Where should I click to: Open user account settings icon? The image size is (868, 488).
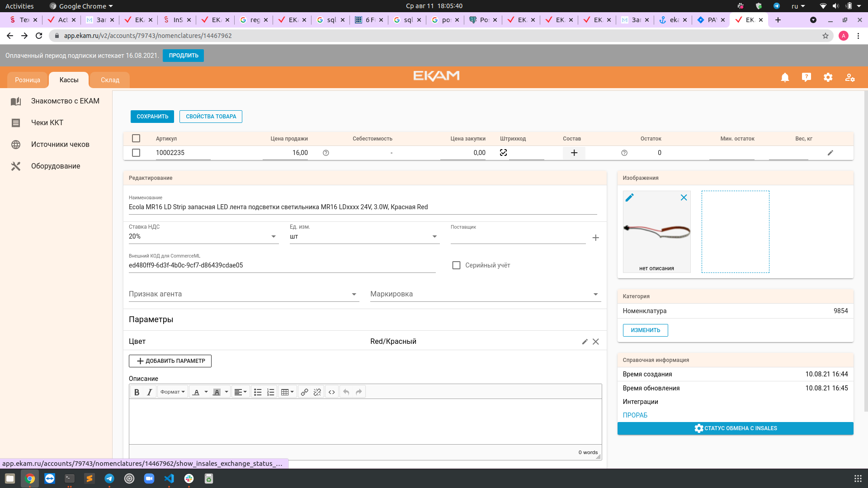tap(850, 77)
